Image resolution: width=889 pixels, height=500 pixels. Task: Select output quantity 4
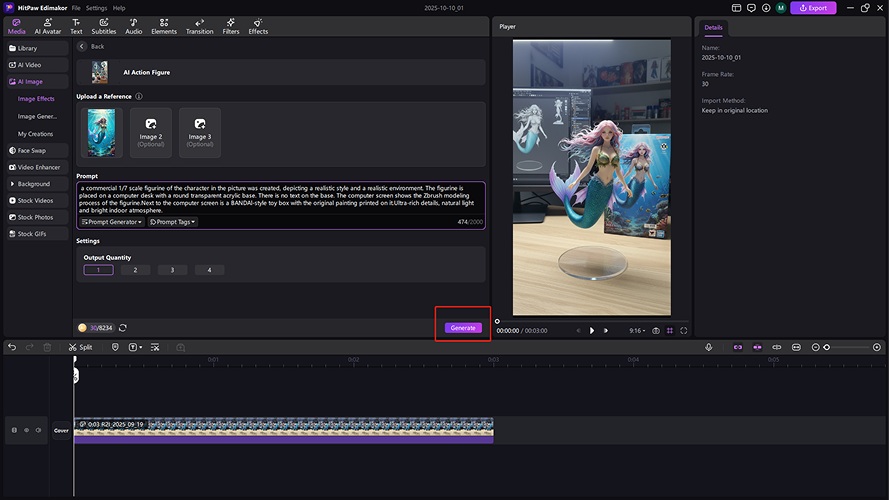[209, 270]
